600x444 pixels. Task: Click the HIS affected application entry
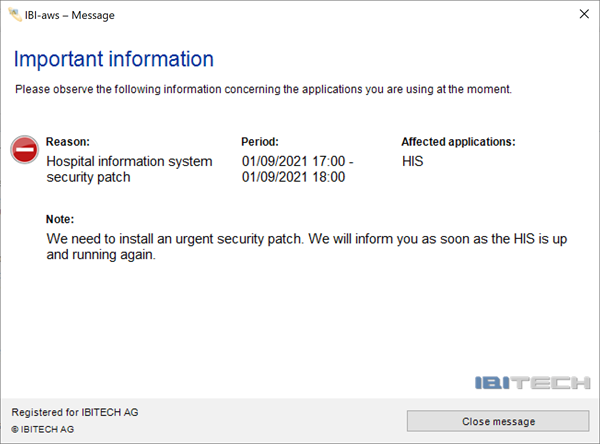pyautogui.click(x=412, y=161)
